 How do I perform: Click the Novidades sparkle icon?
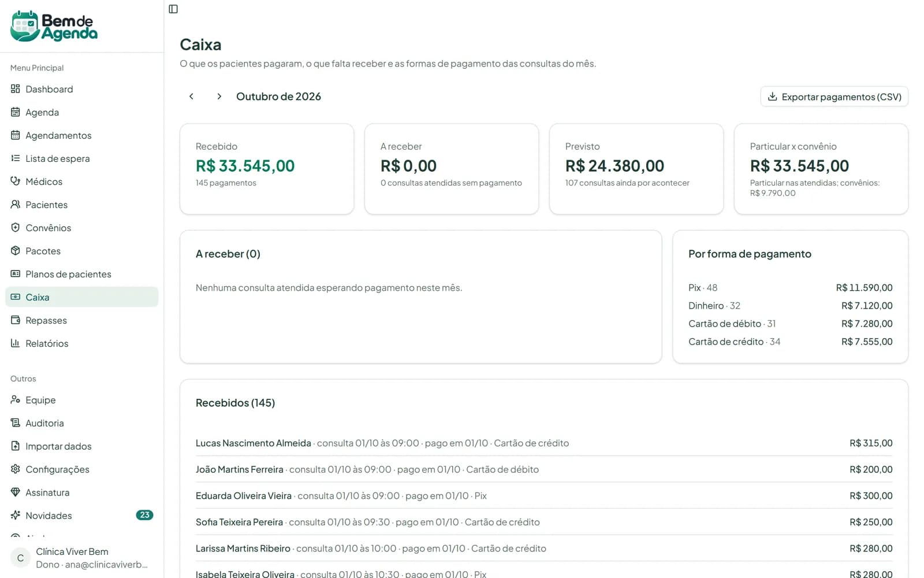(x=16, y=516)
